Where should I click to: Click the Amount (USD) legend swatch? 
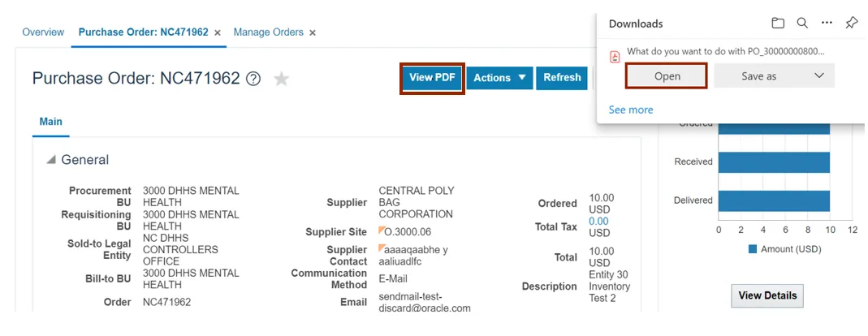tap(752, 249)
